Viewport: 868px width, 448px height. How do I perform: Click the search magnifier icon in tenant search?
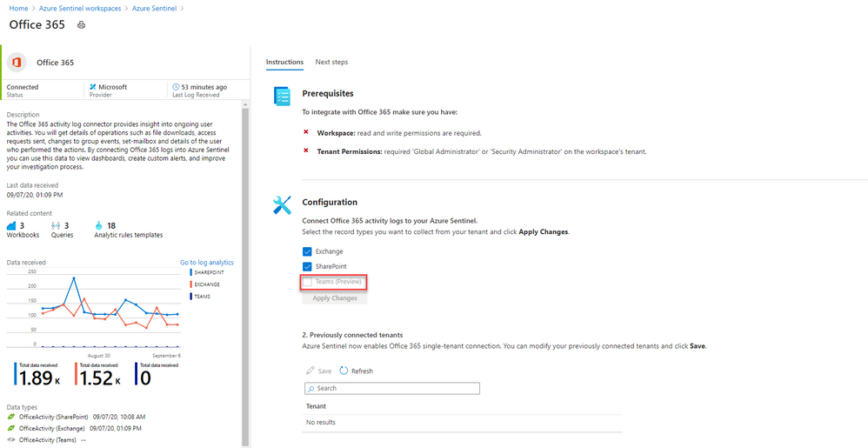click(311, 388)
